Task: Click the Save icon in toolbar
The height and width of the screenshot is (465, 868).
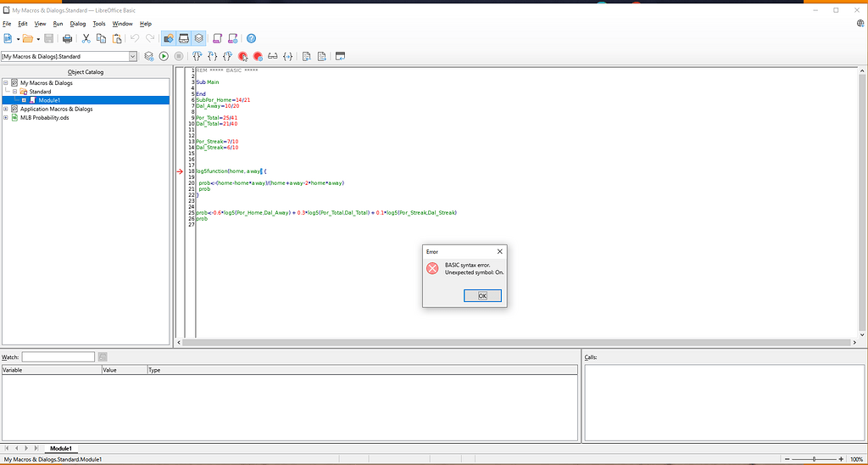Action: click(x=48, y=38)
